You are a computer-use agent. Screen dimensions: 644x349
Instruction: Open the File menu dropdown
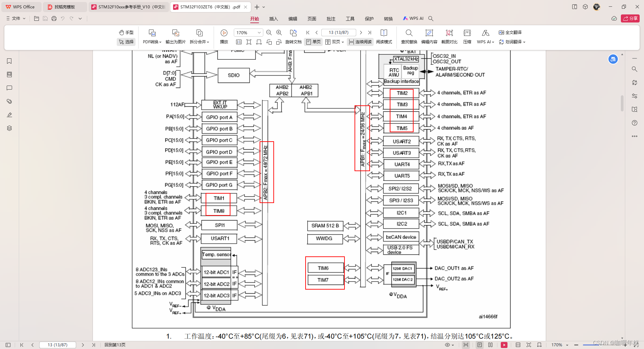pyautogui.click(x=16, y=18)
